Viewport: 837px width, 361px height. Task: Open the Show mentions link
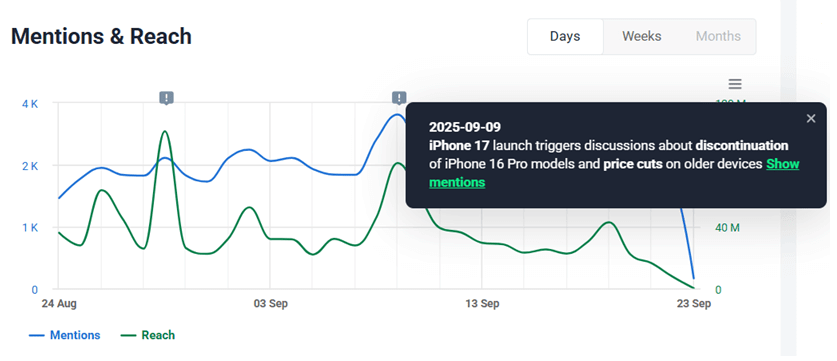614,173
